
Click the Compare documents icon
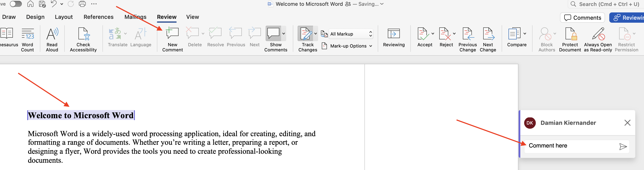(514, 34)
